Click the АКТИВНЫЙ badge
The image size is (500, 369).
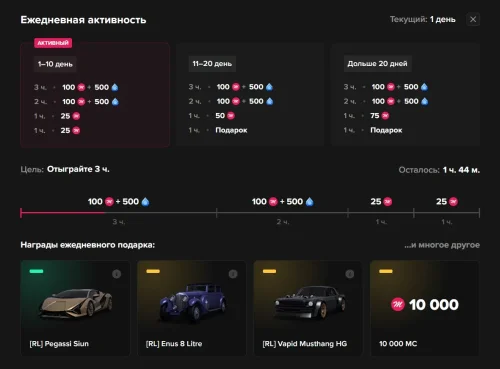53,43
